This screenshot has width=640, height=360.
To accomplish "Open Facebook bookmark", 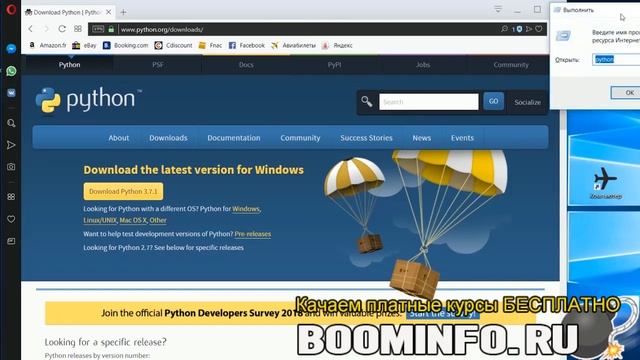I will pyautogui.click(x=247, y=45).
